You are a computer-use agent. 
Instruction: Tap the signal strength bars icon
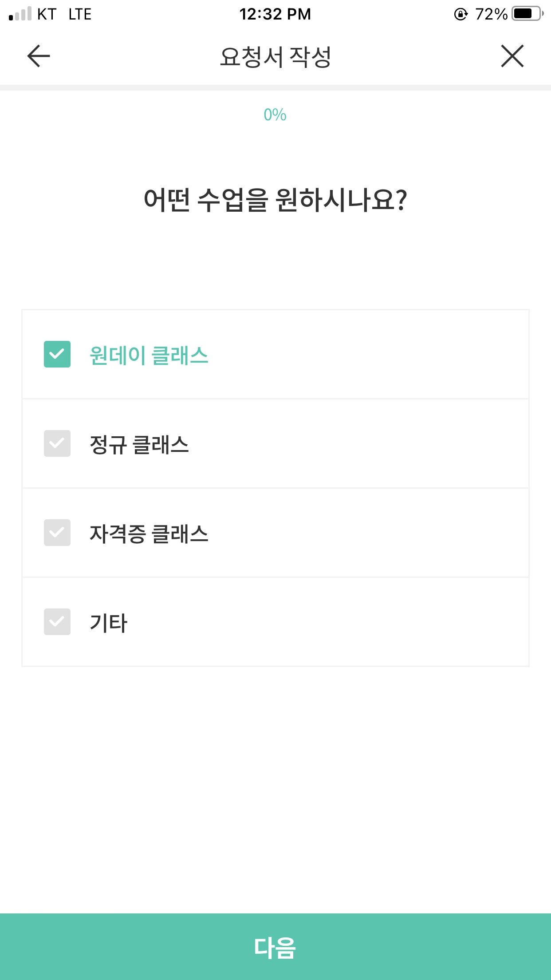pyautogui.click(x=20, y=14)
